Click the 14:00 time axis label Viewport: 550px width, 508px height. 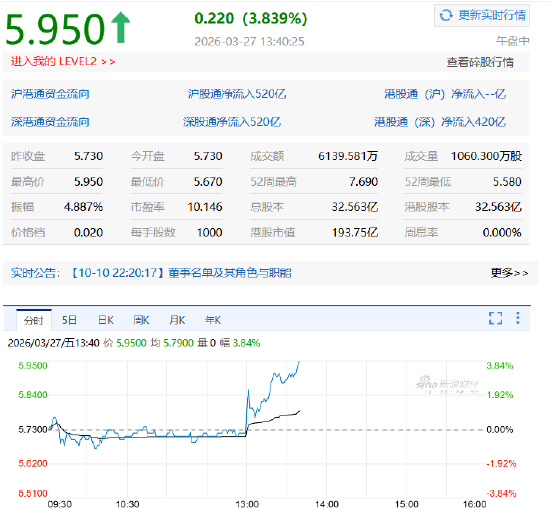pos(327,504)
